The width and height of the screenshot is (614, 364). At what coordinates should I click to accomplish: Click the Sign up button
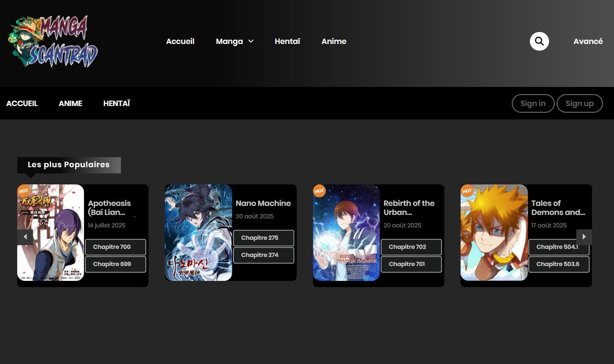click(580, 104)
